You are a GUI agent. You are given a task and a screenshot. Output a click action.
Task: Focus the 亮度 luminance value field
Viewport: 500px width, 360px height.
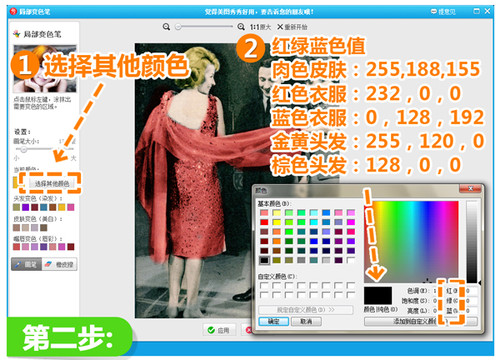click(435, 311)
